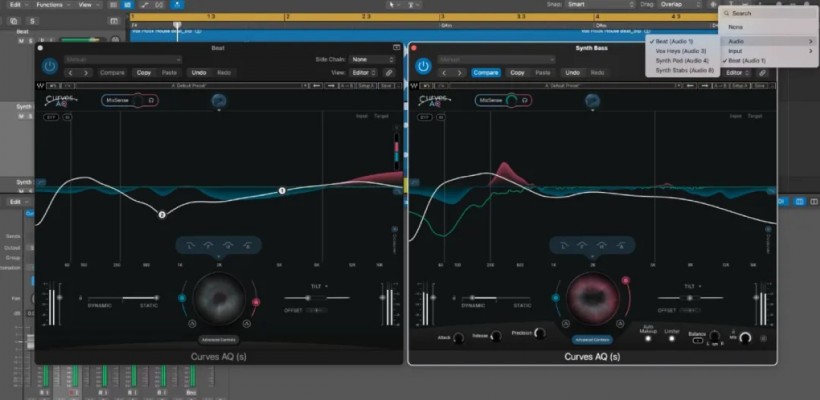Open Drag Overlap dropdown
This screenshot has width=820, height=400.
680,4
